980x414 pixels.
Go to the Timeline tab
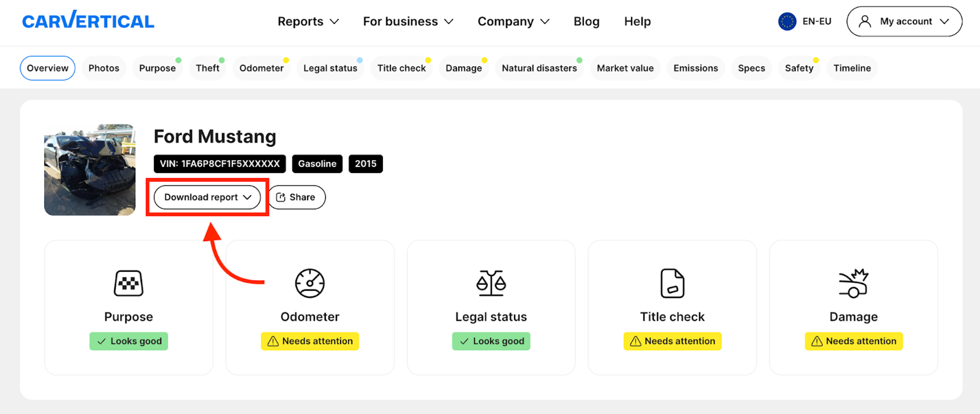[852, 68]
